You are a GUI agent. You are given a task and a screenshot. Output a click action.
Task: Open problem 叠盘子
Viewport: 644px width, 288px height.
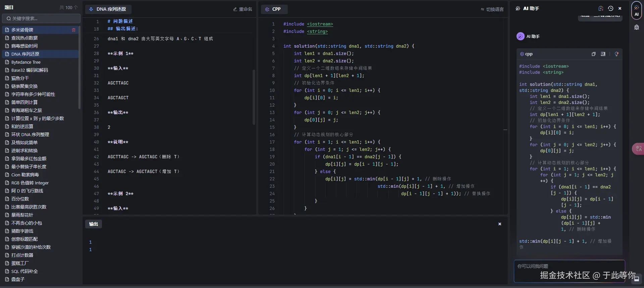[x=40, y=279]
